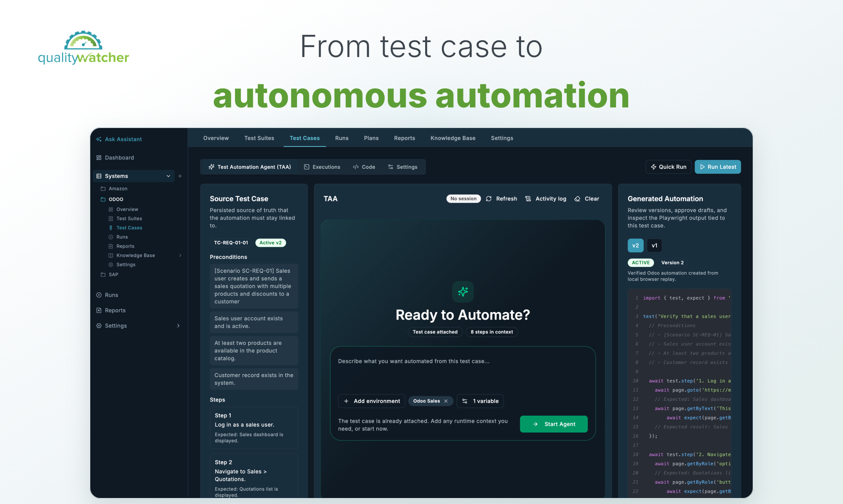This screenshot has width=843, height=504.
Task: Open the Activity log icon
Action: [x=528, y=199]
